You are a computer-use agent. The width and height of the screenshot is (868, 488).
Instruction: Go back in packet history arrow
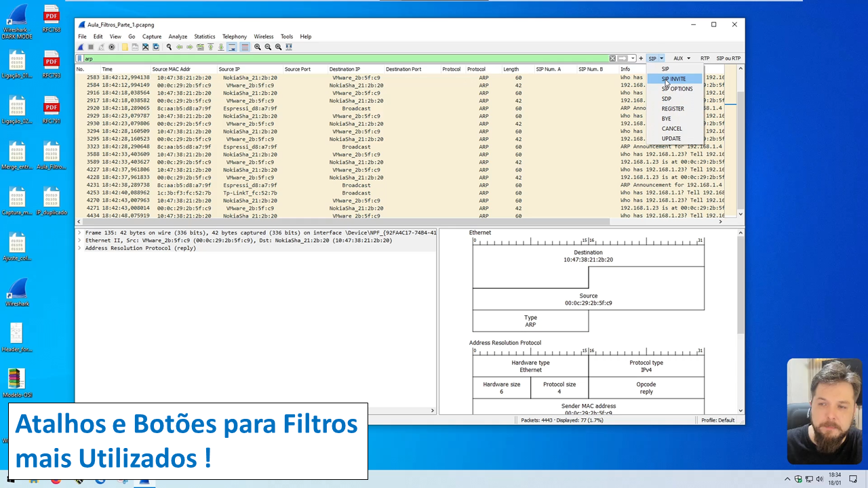tap(180, 47)
